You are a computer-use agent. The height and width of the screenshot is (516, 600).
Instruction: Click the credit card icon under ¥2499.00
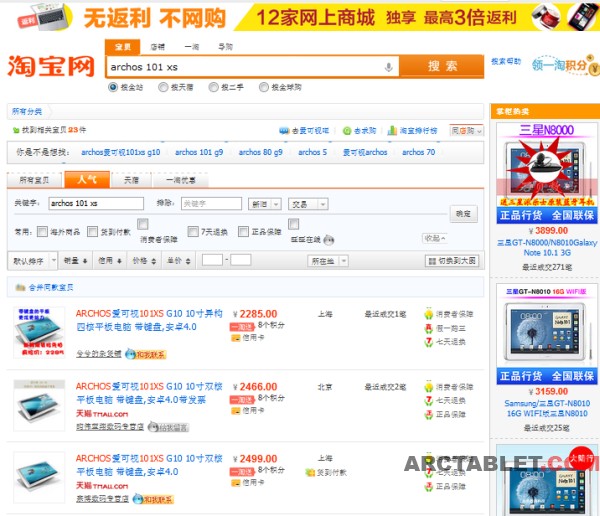click(235, 483)
